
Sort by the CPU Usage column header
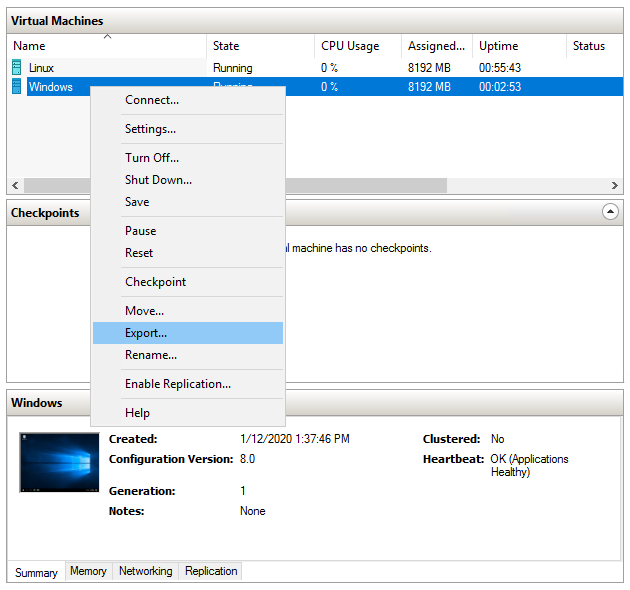[358, 46]
